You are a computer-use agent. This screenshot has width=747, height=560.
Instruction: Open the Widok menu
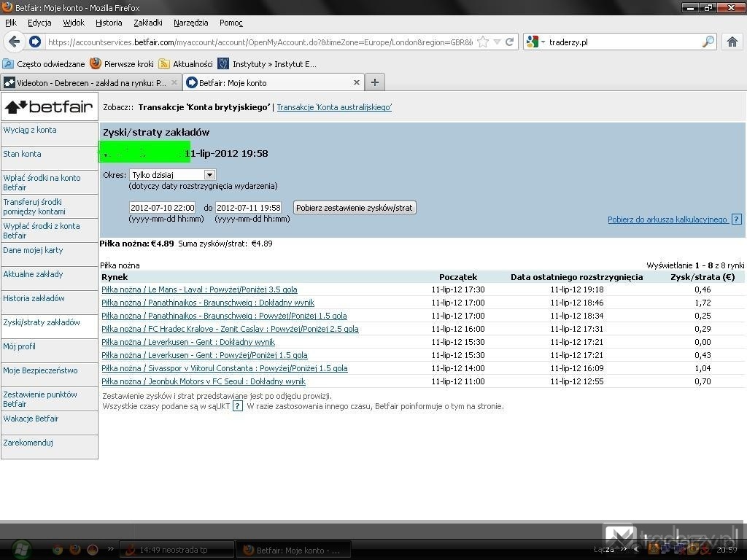coord(74,23)
